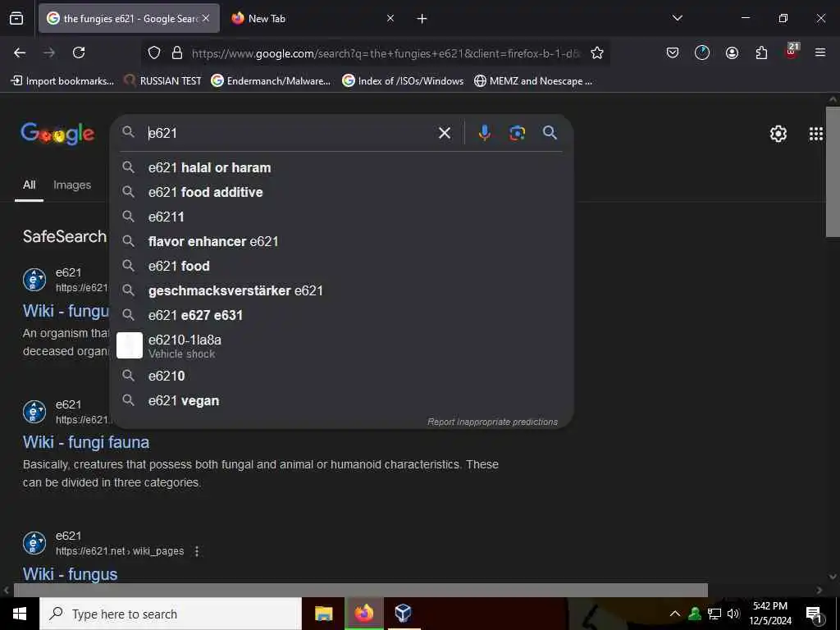Click Report inappropriate predictions
Image resolution: width=840 pixels, height=630 pixels.
tap(492, 422)
